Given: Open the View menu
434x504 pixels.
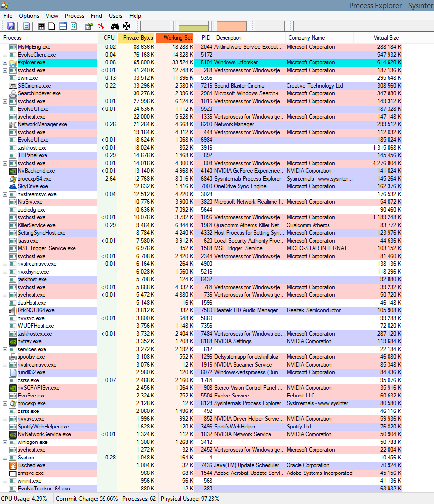Looking at the screenshot, I should [52, 16].
